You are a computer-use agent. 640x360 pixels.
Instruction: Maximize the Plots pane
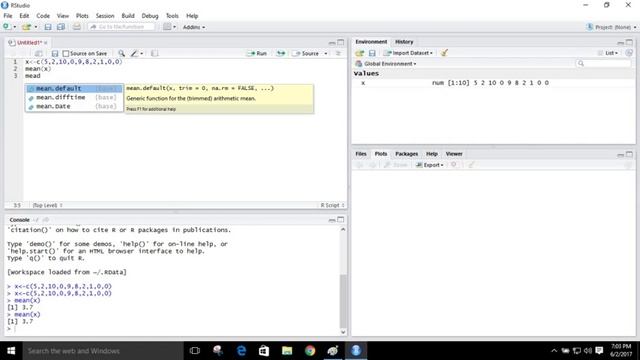click(x=629, y=154)
